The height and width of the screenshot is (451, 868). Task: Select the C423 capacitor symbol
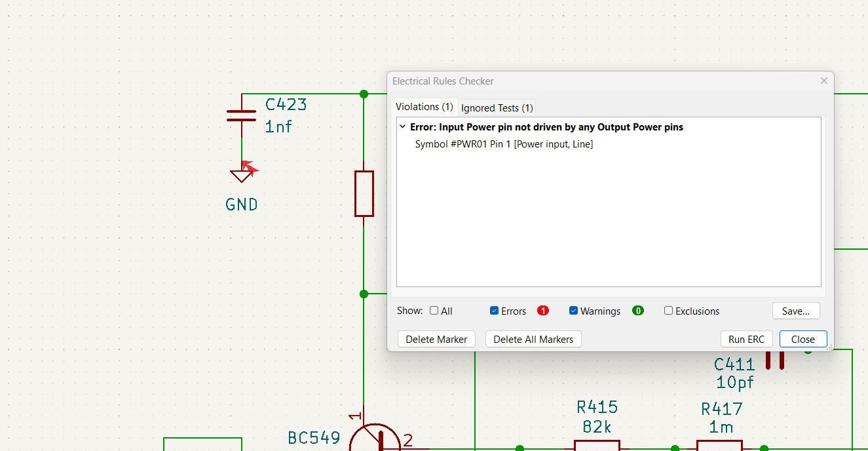pos(242,116)
